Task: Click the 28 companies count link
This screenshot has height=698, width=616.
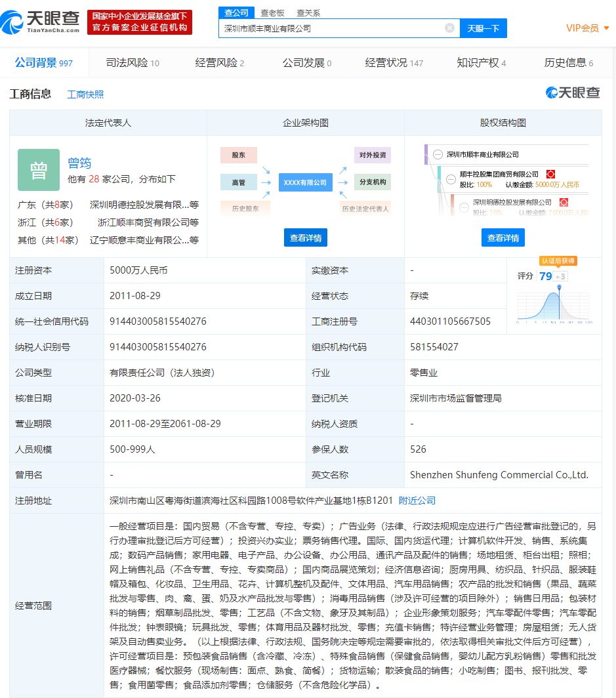Action: click(x=94, y=179)
